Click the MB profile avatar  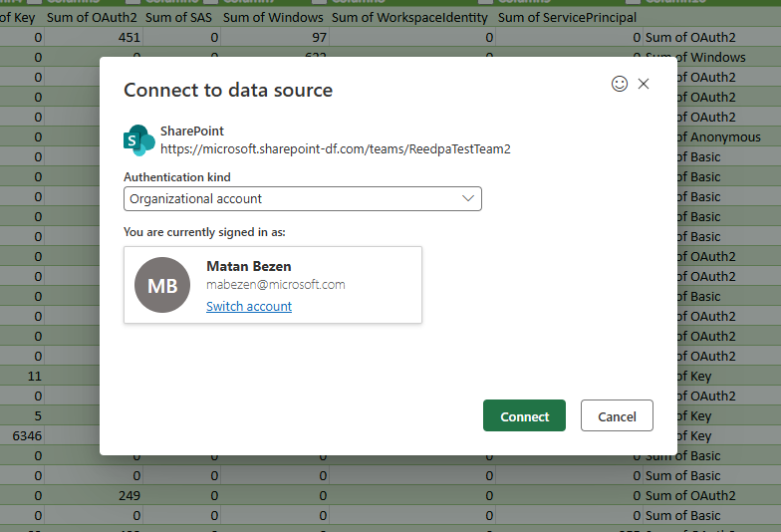click(162, 286)
